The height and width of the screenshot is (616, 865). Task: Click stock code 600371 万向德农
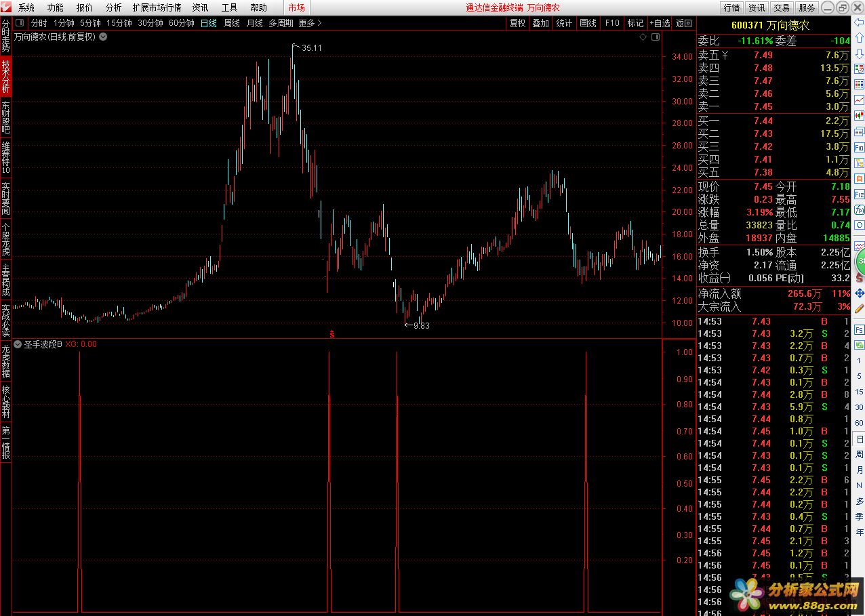[770, 25]
